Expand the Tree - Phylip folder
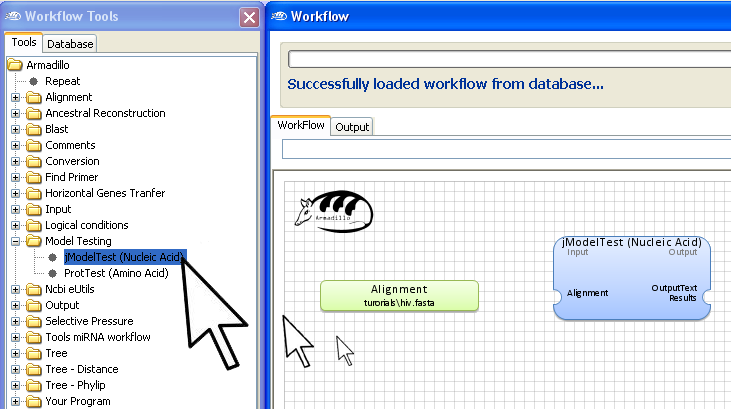 click(x=15, y=385)
